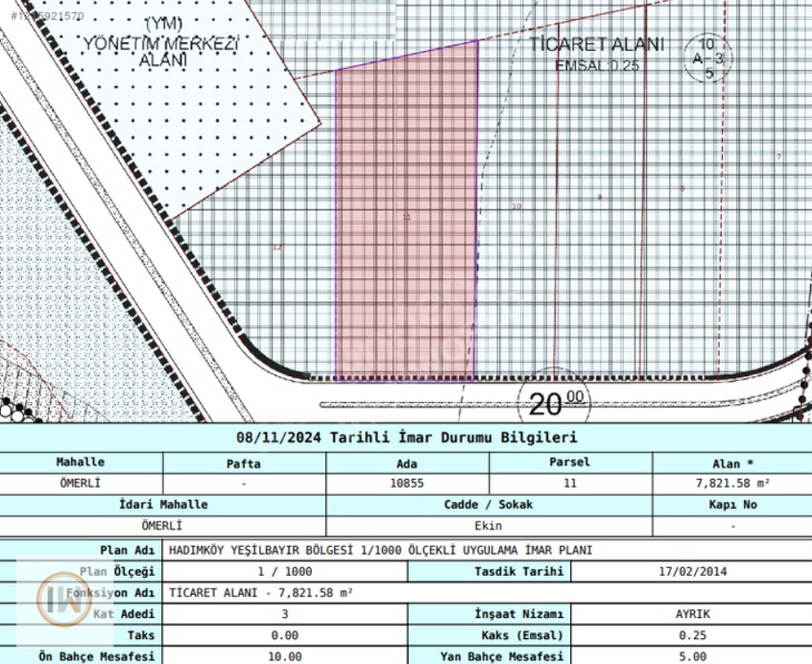812x664 pixels.
Task: Click the İnşaat Nizamı value AYRIK
Action: pyautogui.click(x=692, y=614)
